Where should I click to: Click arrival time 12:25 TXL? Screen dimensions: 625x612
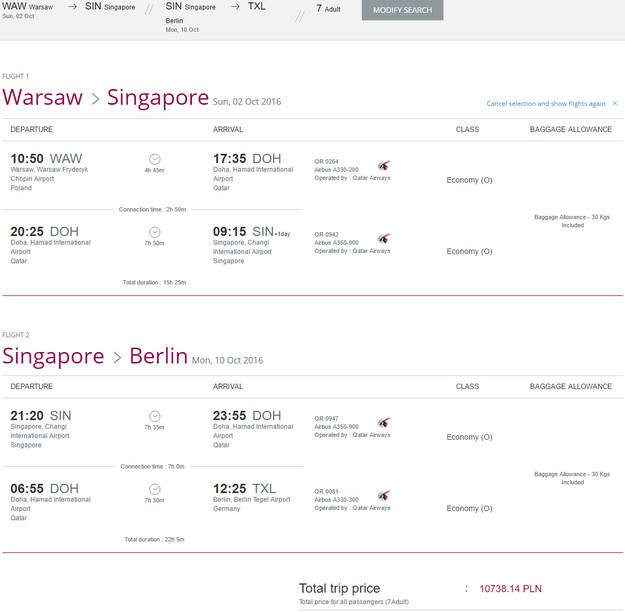coord(244,489)
